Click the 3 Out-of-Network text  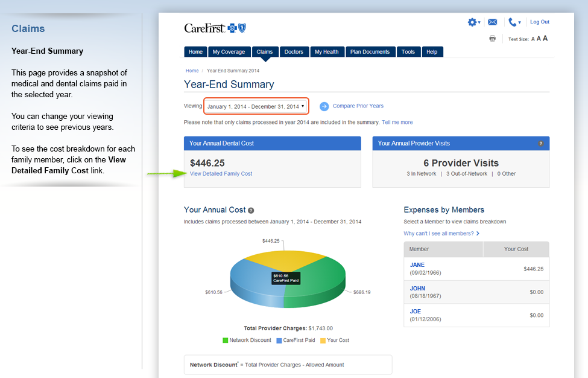tap(467, 174)
